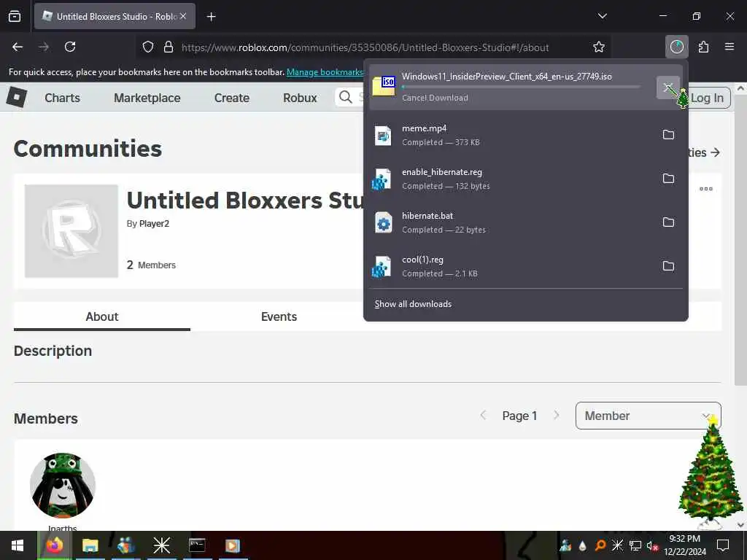Viewport: 747px width, 560px height.
Task: Show all downloads
Action: [x=413, y=304]
